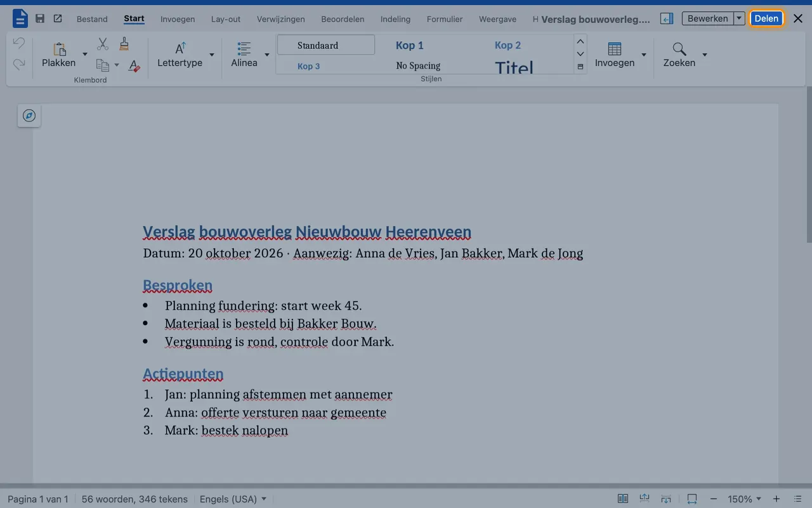The image size is (812, 508).
Task: Open the Alinea dropdown arrow
Action: [267, 55]
